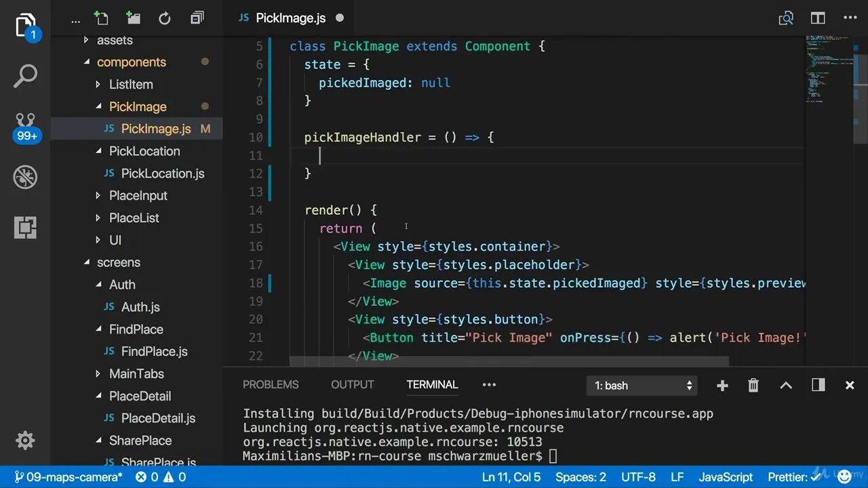Collapse the screens folder
The width and height of the screenshot is (868, 488).
click(x=86, y=262)
